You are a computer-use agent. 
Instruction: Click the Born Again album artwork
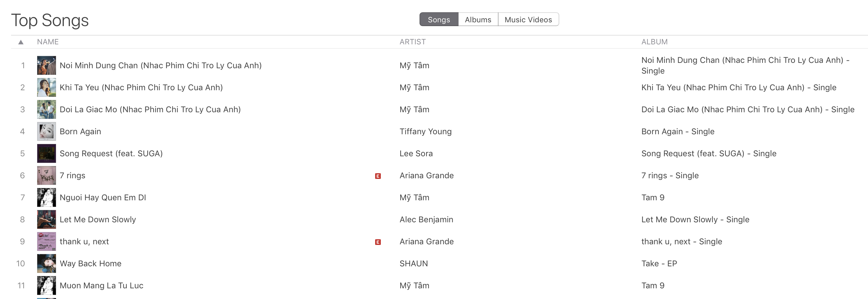[x=47, y=131]
